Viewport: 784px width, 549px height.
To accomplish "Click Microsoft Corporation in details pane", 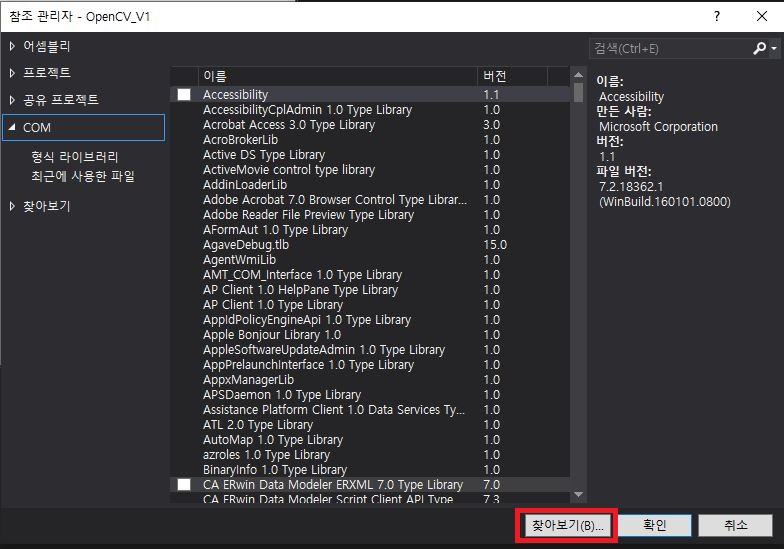I will [658, 126].
